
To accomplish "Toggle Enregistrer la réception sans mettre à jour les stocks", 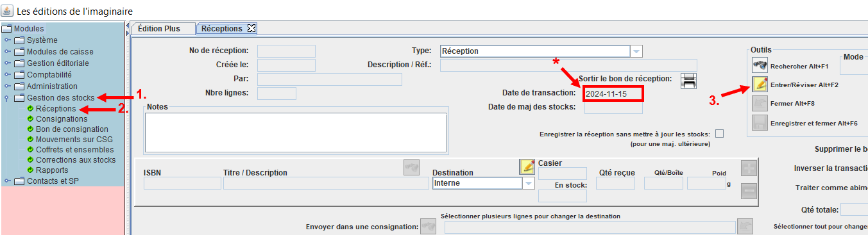I will coord(719,134).
